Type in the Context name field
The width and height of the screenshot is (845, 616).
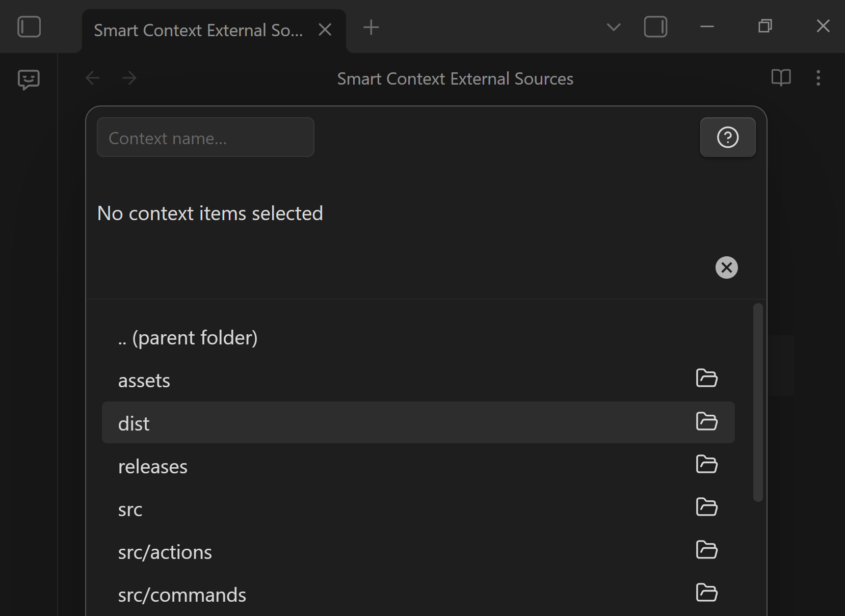[205, 138]
